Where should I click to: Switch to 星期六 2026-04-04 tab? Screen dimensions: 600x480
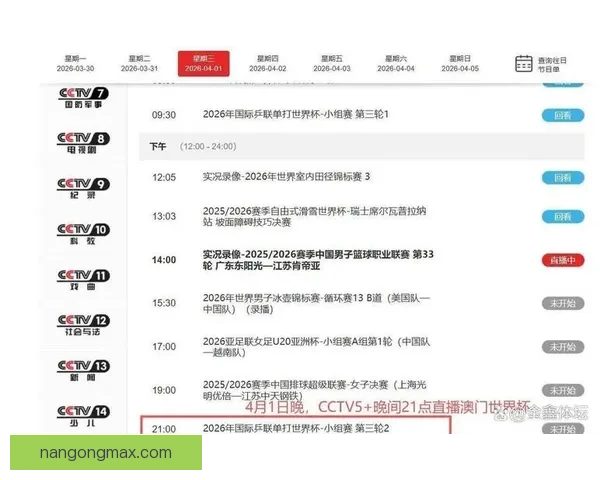(396, 64)
